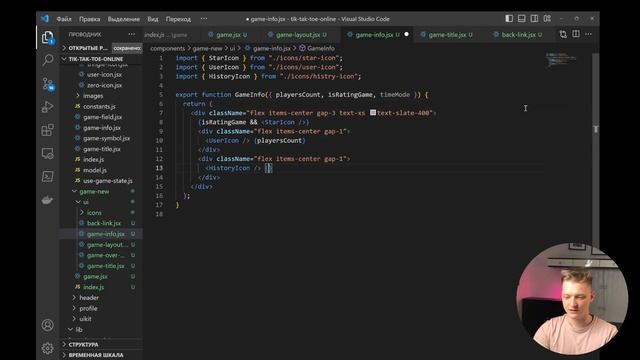Open Explorer panel more actions ellipsis
Screen dimensions: 640x360
pyautogui.click(x=131, y=34)
